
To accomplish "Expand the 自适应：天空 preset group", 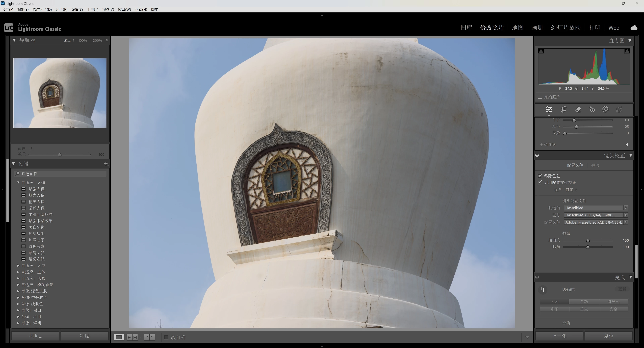I will [x=18, y=265].
